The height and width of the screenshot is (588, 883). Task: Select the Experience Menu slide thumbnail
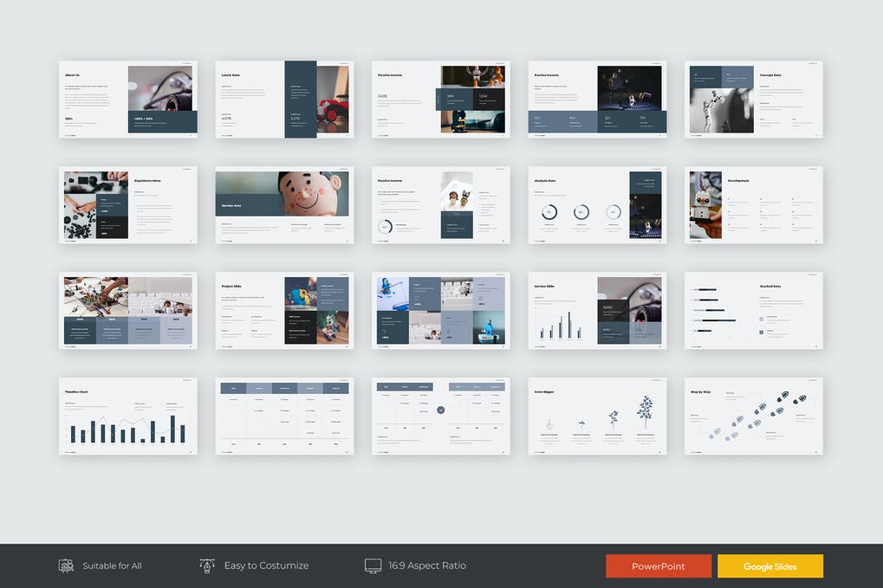pos(128,205)
